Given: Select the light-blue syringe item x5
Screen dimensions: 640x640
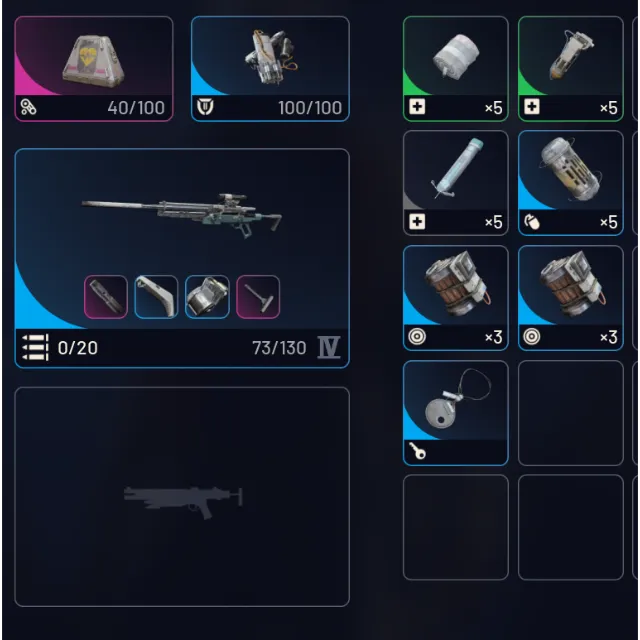Looking at the screenshot, I should (456, 183).
